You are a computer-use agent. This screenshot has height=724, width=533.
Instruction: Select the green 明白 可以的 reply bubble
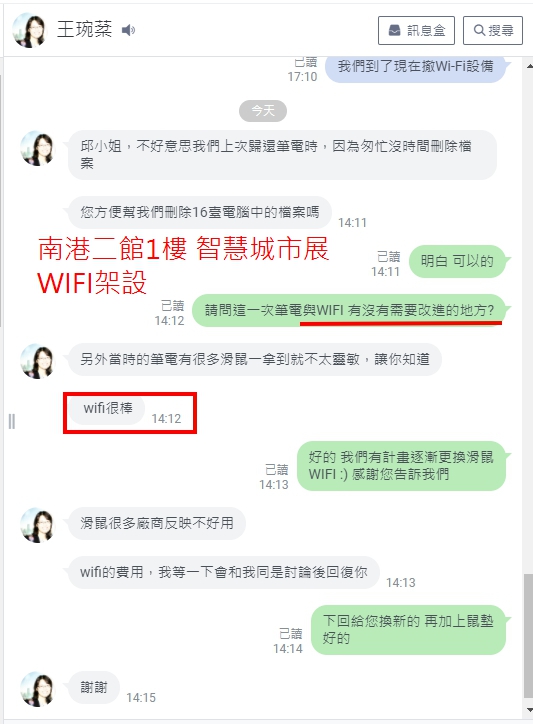tap(458, 261)
